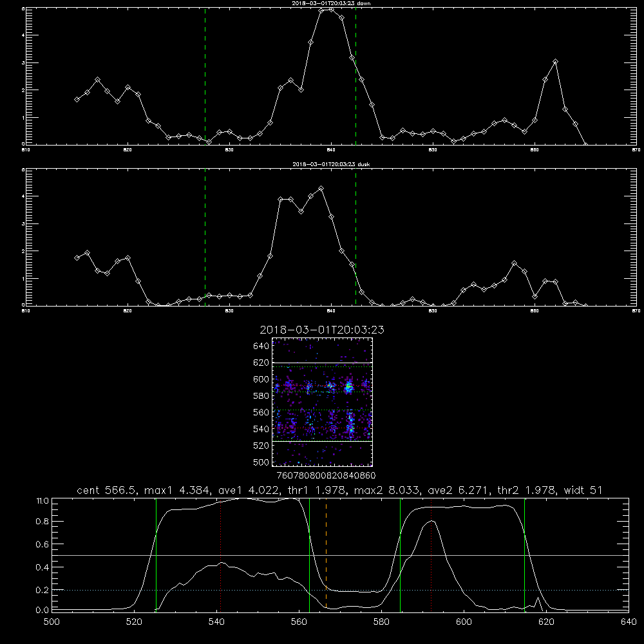The image size is (644, 644).
Task: Click the left green dashed line in the dusk plot
Action: (205, 237)
